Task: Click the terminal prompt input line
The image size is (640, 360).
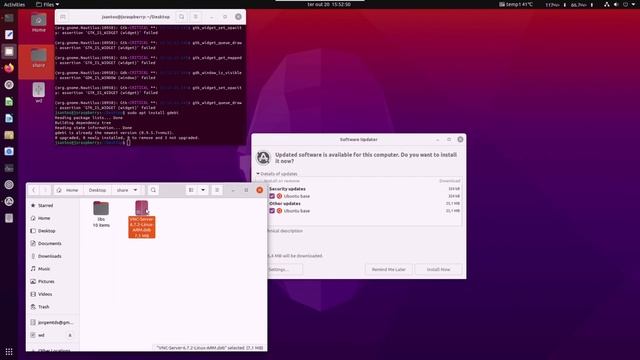Action: click(x=150, y=142)
